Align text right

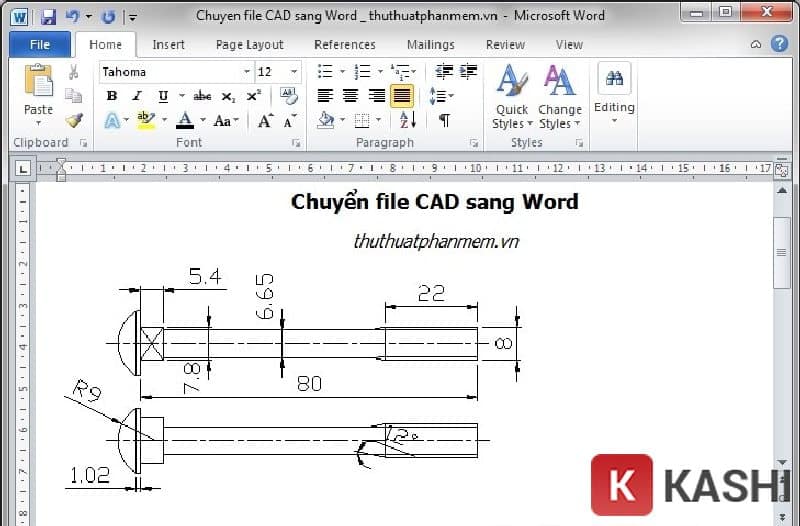377,95
